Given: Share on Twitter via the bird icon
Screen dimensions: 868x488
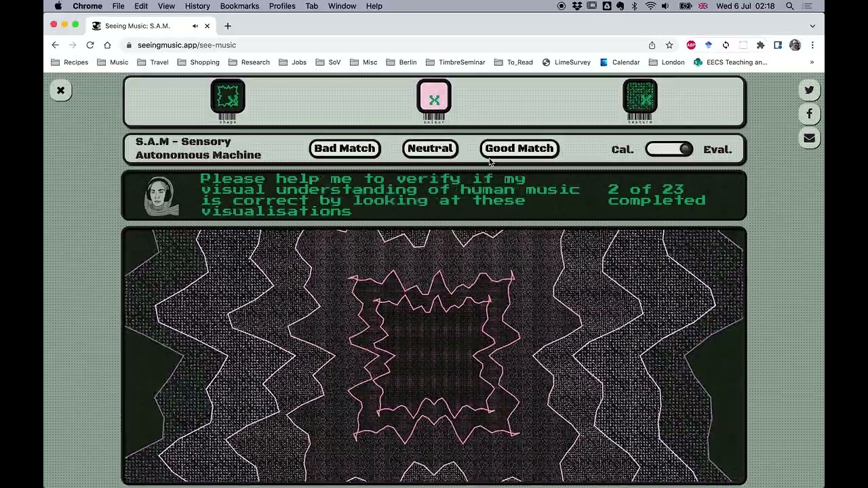Looking at the screenshot, I should pos(809,89).
